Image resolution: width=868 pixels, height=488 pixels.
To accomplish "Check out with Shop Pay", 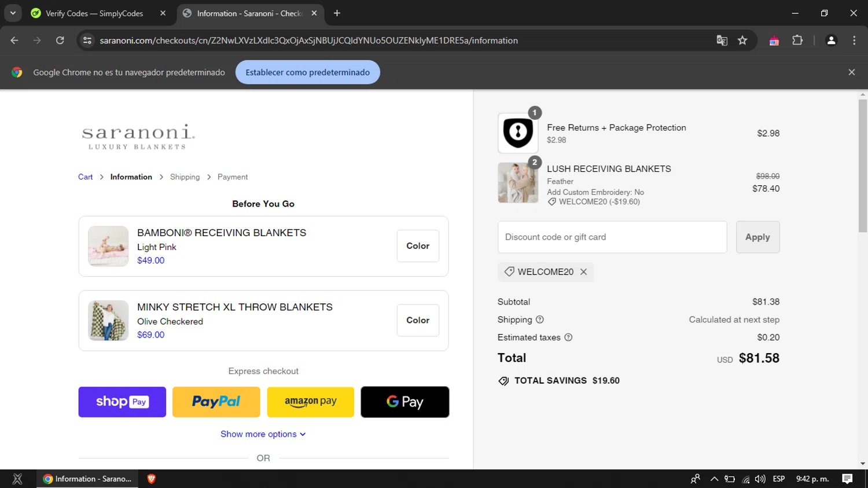I will pos(122,402).
